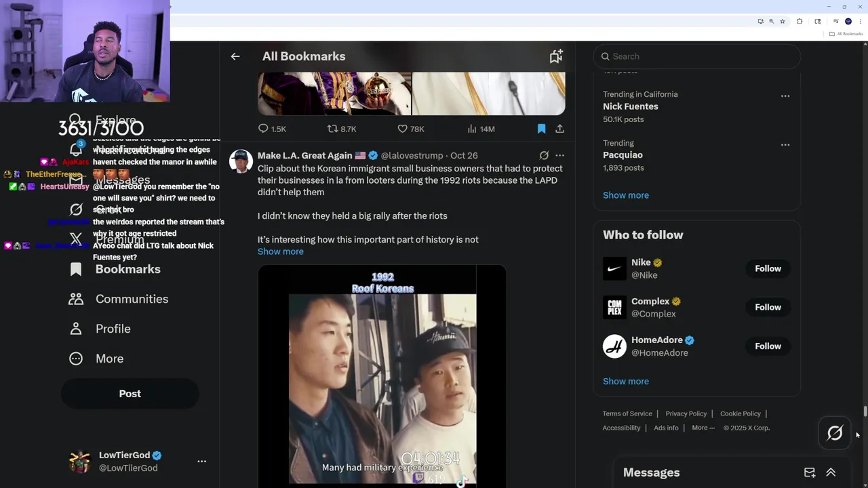Click the back arrow beside All Bookmarks
The width and height of the screenshot is (868, 488).
coord(235,56)
